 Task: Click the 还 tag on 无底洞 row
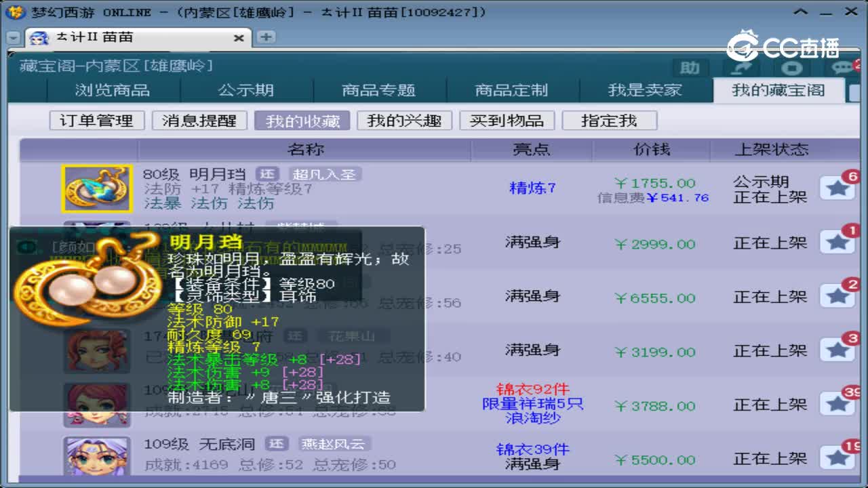click(x=277, y=444)
